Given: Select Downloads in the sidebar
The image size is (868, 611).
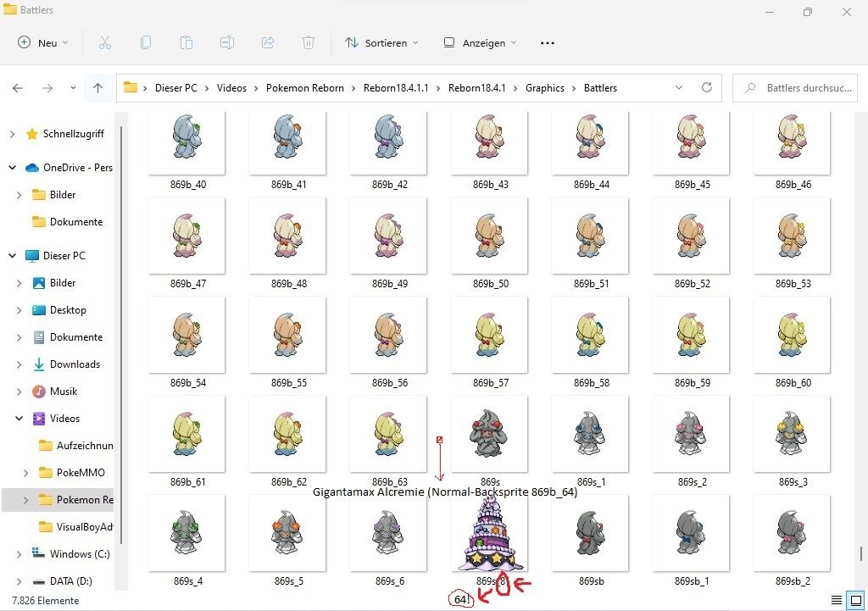Looking at the screenshot, I should (x=66, y=364).
